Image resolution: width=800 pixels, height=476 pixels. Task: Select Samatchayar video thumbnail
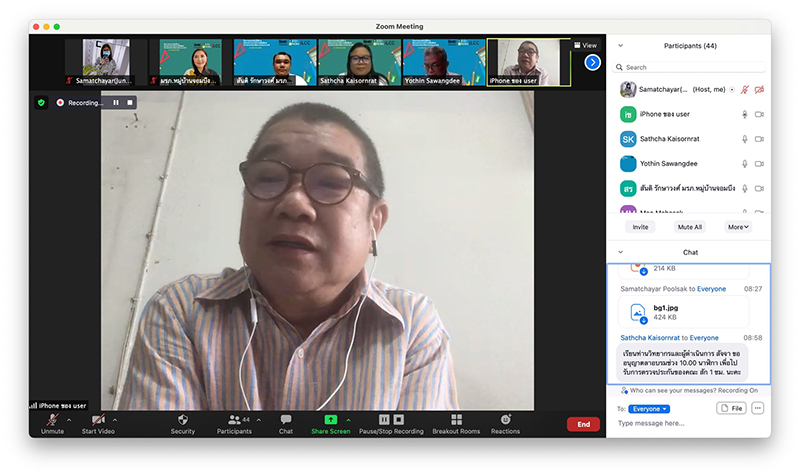[x=106, y=62]
